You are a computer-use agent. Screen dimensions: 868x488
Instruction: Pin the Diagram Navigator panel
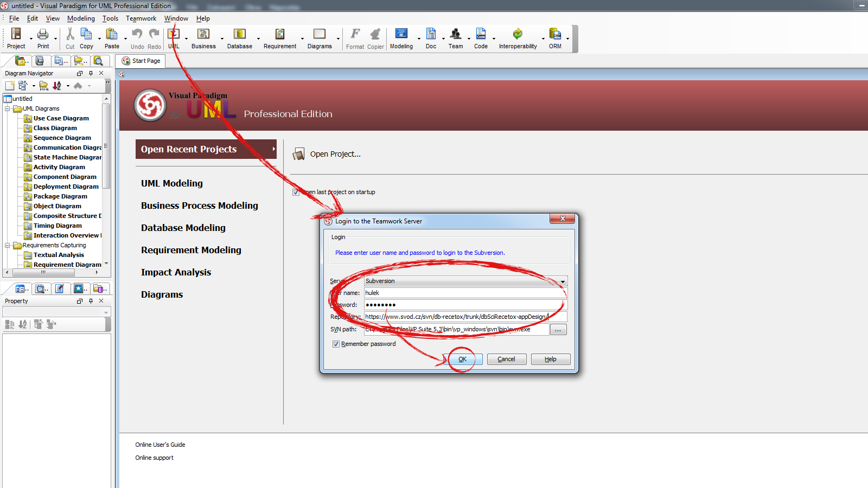pyautogui.click(x=91, y=73)
